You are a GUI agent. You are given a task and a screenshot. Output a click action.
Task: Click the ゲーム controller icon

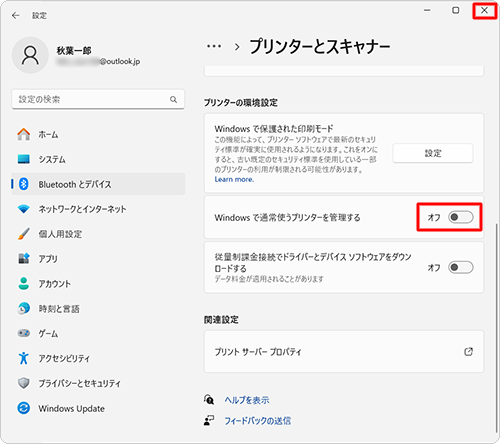point(24,333)
